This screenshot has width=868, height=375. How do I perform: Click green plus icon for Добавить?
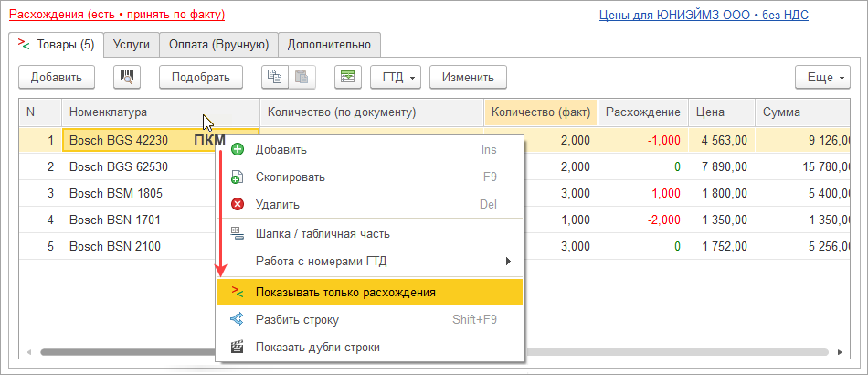coord(238,150)
